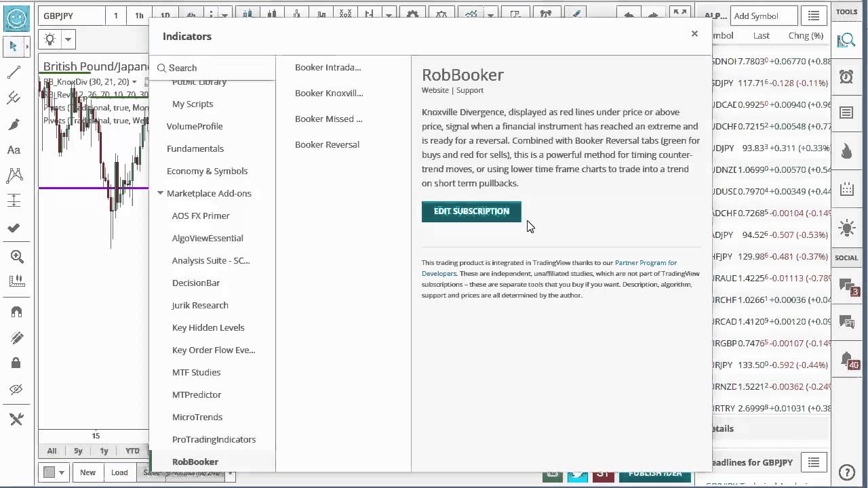Screen dimensions: 868x488
Task: Collapse the Marketplace Add-ons triangle
Action: coord(161,193)
